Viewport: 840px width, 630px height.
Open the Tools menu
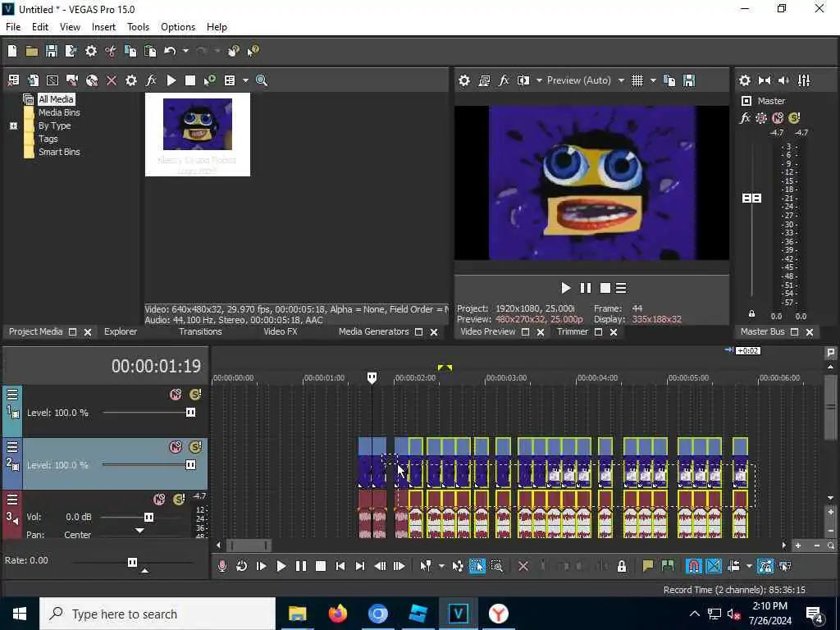click(x=138, y=27)
